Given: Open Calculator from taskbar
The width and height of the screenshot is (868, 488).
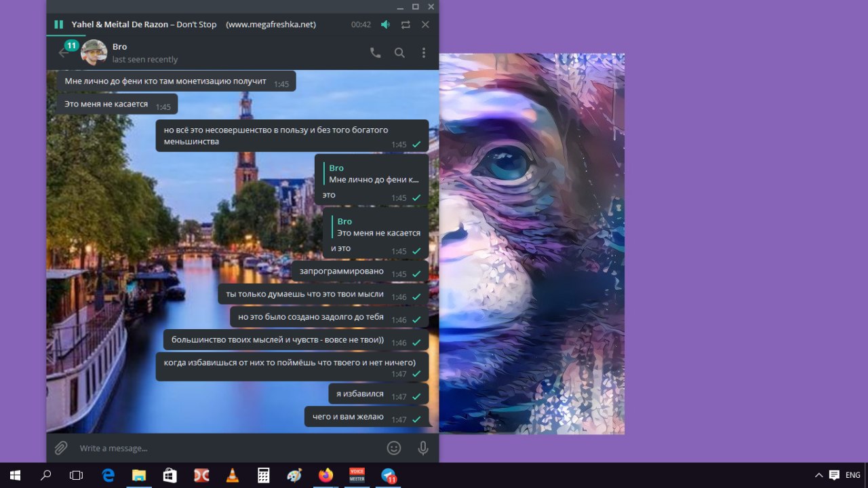Looking at the screenshot, I should [263, 475].
